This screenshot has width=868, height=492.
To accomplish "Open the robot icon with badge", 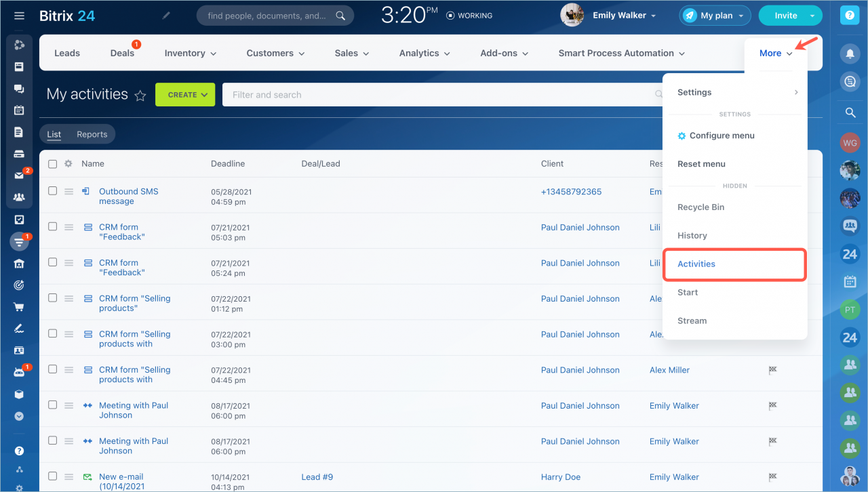I will pyautogui.click(x=19, y=372).
